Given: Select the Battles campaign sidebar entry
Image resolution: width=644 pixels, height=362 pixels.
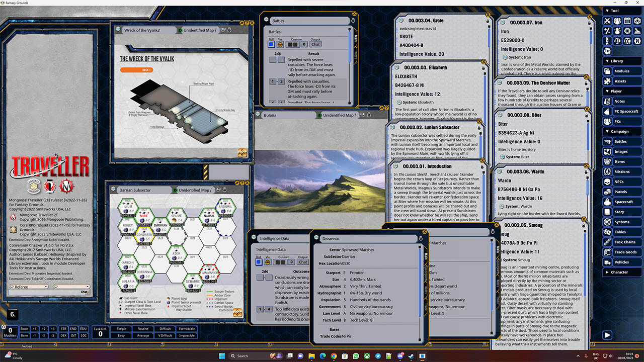Looking at the screenshot, I should 624,141.
